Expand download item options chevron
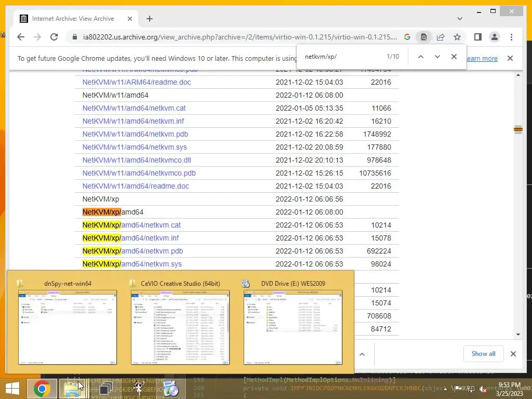 pyautogui.click(x=362, y=354)
